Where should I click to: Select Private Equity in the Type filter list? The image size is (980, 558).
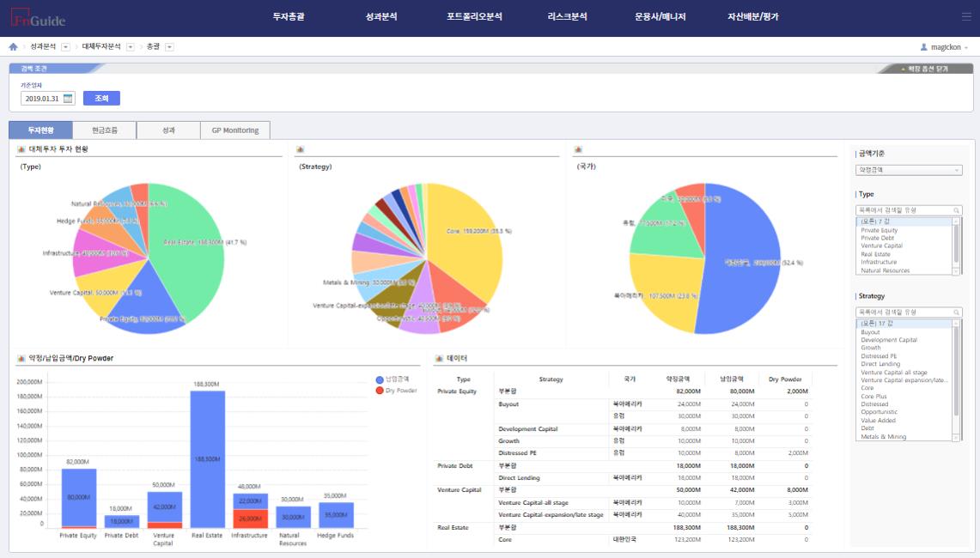pos(879,230)
